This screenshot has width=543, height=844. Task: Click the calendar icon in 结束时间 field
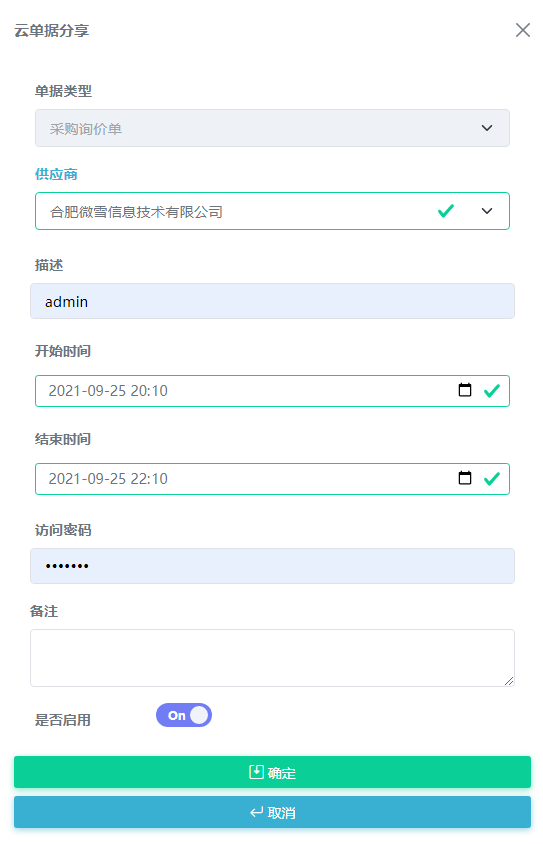pos(464,477)
